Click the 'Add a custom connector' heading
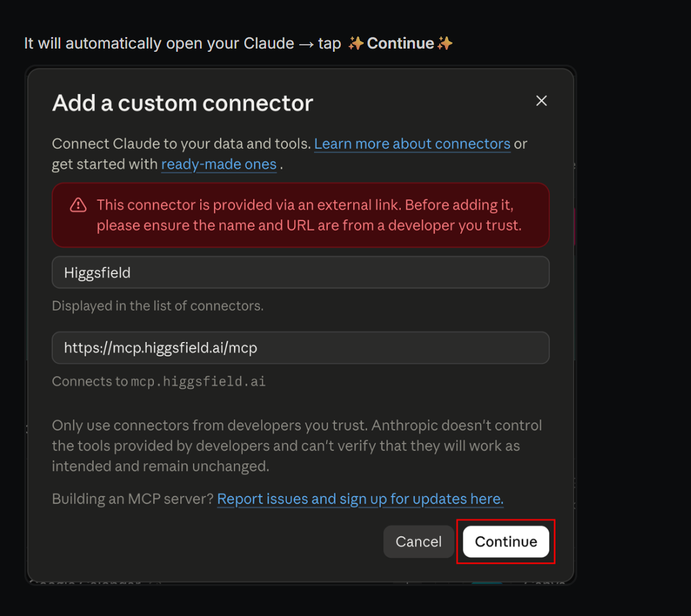The width and height of the screenshot is (691, 616). (182, 103)
